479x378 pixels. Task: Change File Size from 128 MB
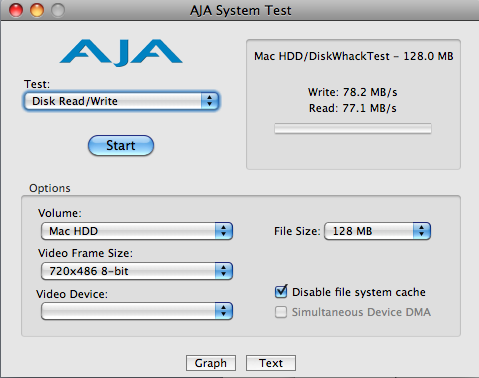click(x=377, y=231)
